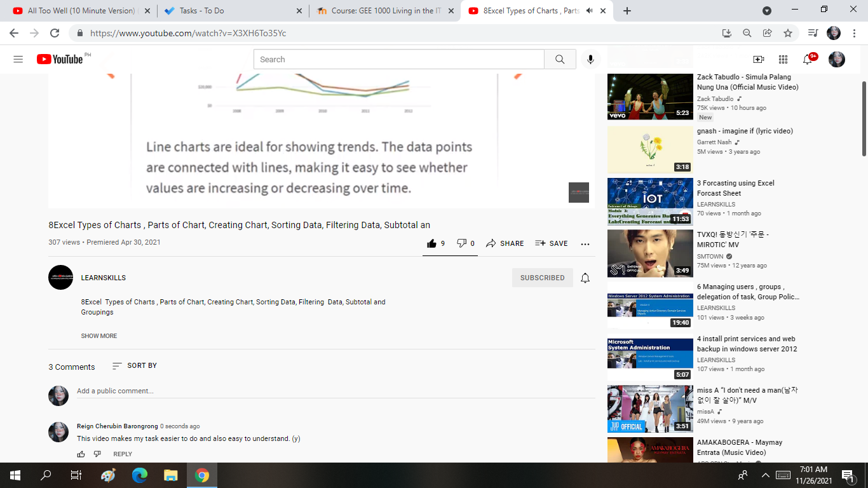This screenshot has height=488, width=868.
Task: Open Chrome three-dot menu
Action: 855,33
